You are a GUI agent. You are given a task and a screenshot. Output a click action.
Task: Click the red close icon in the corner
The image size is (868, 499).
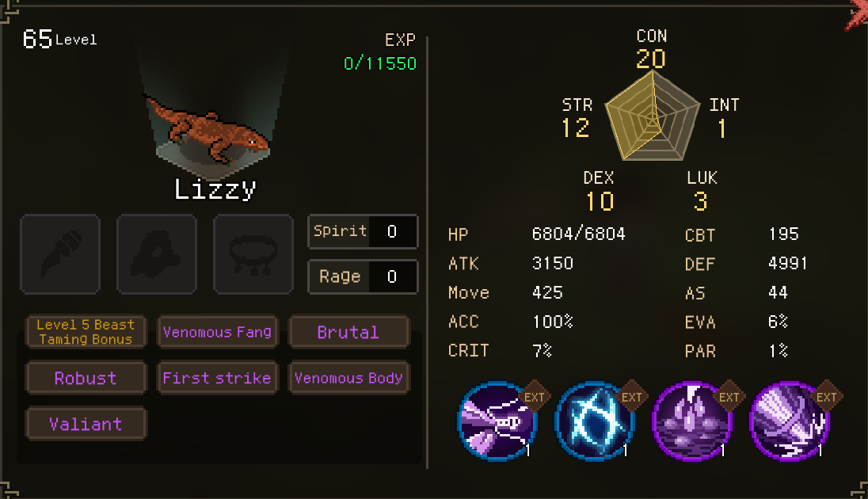click(857, 14)
